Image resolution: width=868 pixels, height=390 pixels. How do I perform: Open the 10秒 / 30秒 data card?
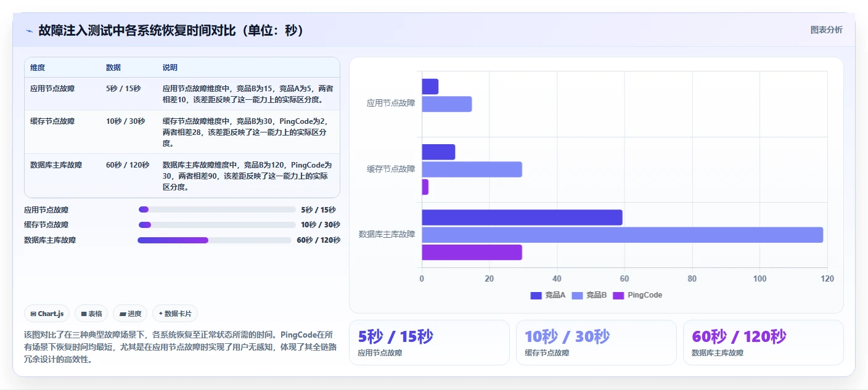596,343
